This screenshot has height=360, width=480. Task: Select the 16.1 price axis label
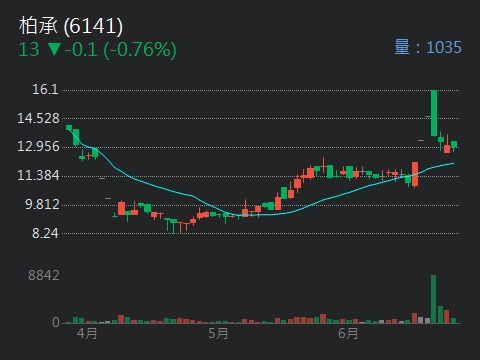(x=45, y=89)
